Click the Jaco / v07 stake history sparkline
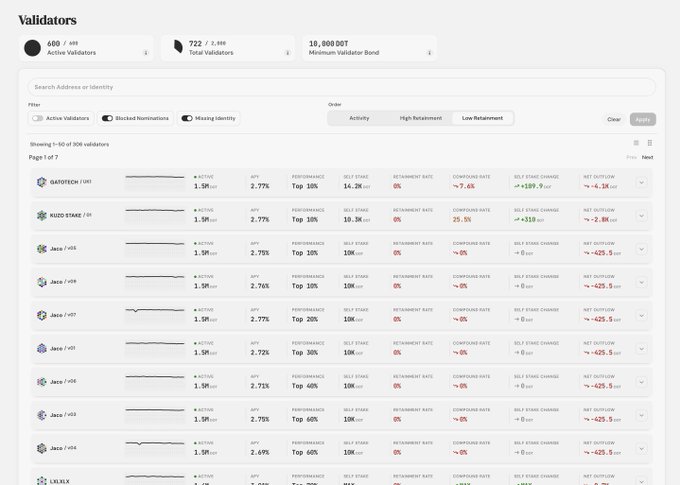The image size is (680, 485). (155, 315)
